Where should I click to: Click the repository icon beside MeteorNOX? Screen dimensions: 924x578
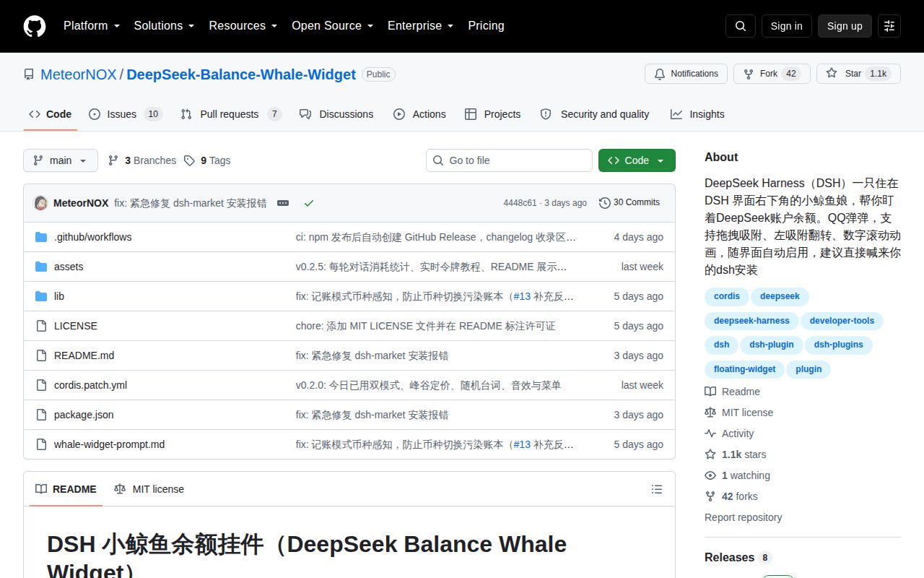click(29, 74)
